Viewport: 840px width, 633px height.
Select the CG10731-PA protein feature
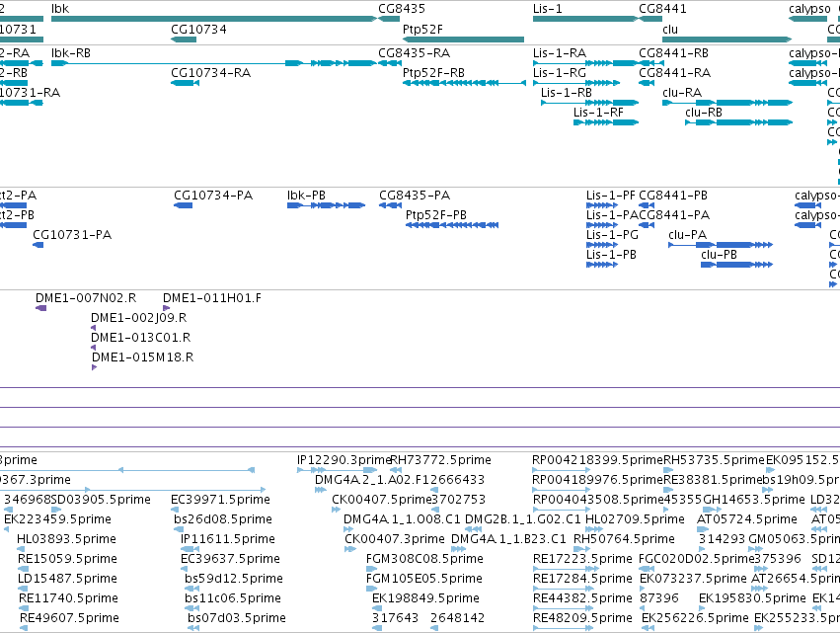[38, 245]
